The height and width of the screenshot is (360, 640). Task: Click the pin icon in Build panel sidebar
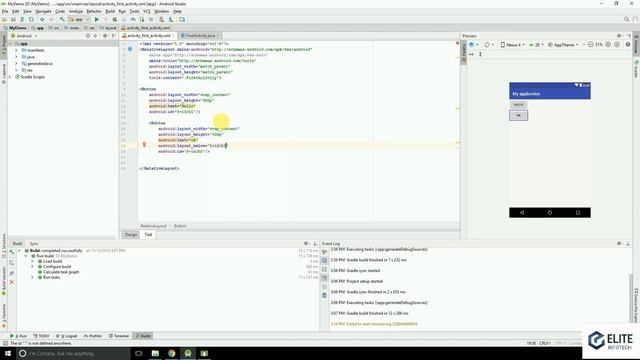[11, 273]
